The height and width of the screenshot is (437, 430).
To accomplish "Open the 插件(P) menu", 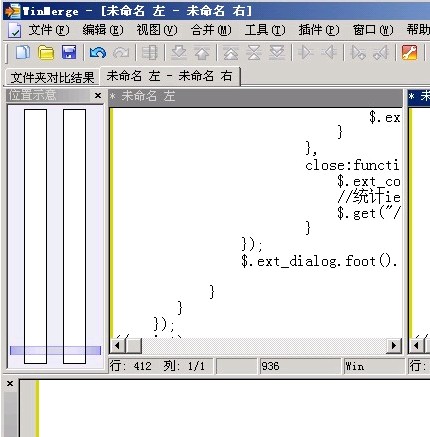I will [319, 30].
